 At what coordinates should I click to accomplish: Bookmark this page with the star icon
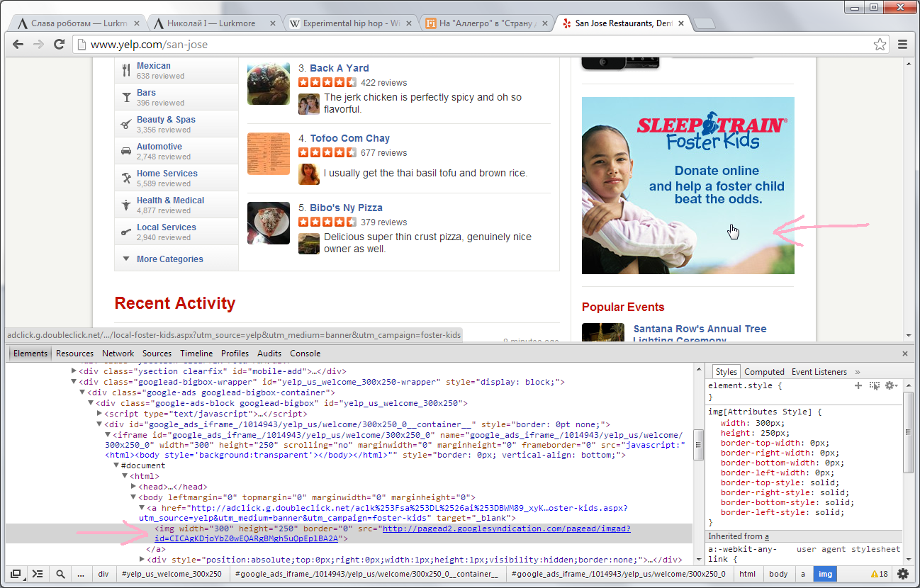click(880, 45)
